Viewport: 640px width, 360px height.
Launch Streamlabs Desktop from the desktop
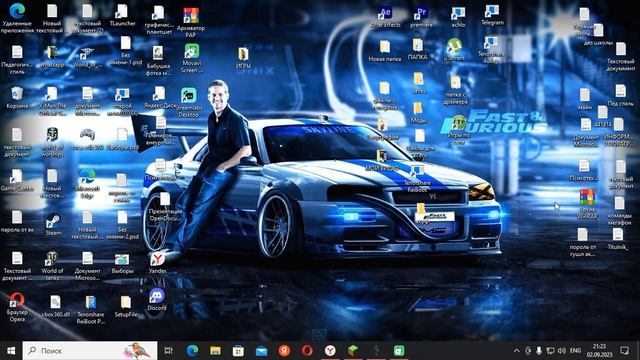[189, 102]
